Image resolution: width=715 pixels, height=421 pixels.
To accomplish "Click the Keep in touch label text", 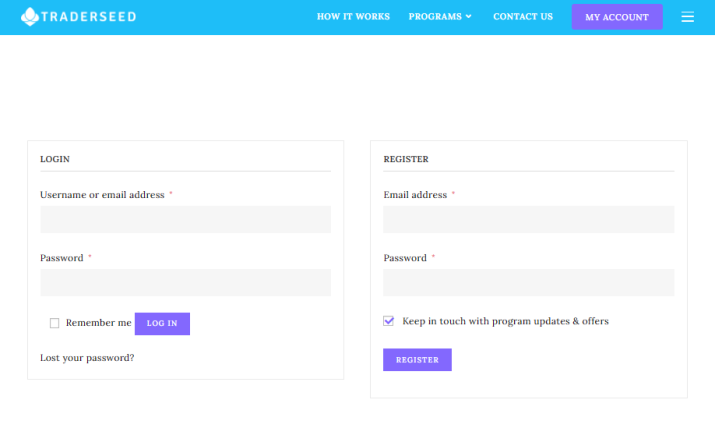I will click(505, 321).
